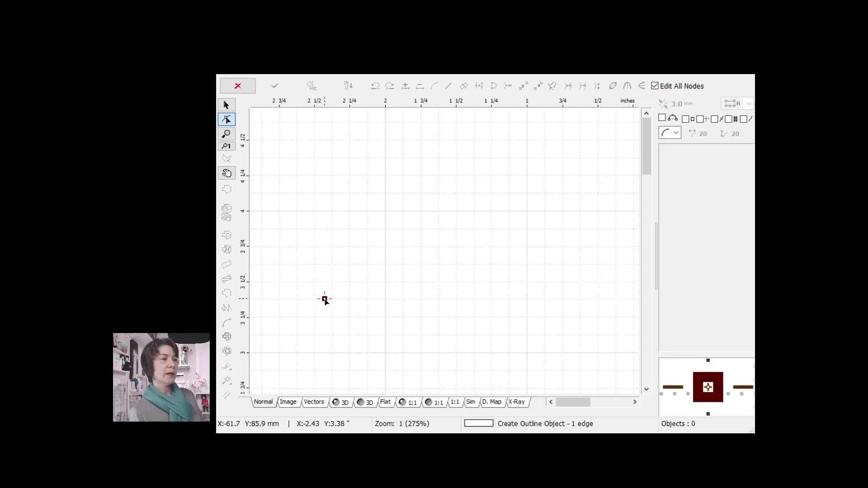Click the horizontal scrollbar thumb
Screen dimensions: 868x488
pos(573,402)
